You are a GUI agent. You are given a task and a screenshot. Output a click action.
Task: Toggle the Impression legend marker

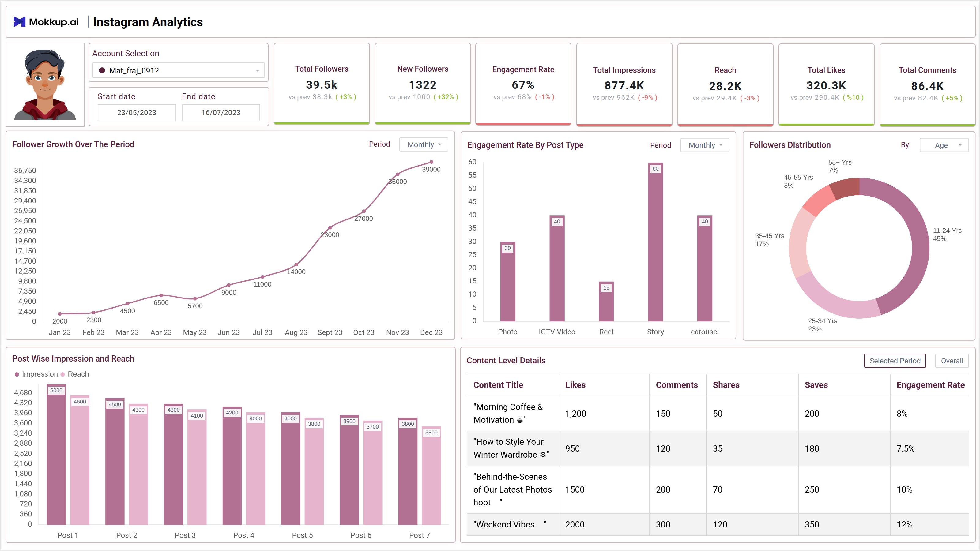(17, 374)
